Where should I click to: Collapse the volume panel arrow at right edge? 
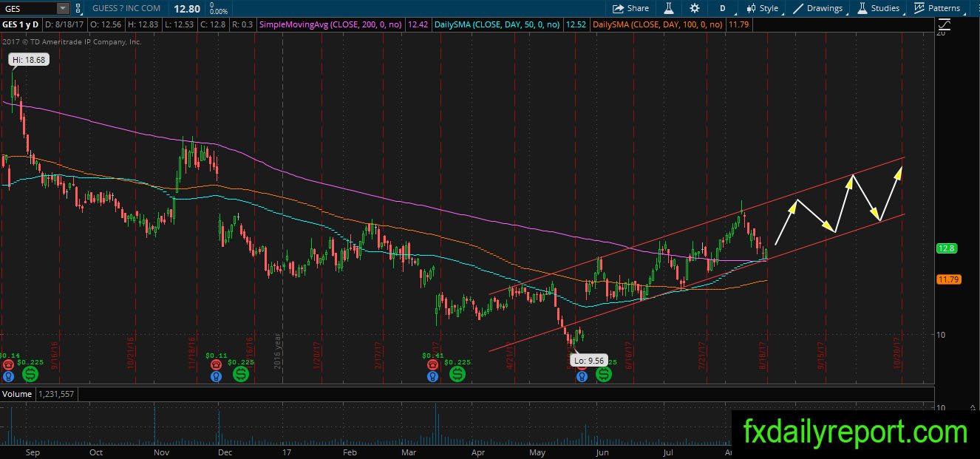(973, 407)
